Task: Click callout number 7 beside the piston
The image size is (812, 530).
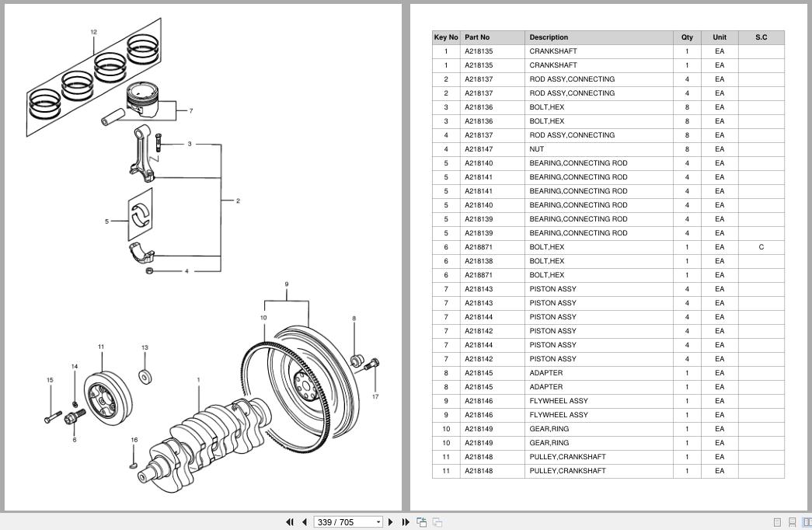Action: tap(191, 111)
